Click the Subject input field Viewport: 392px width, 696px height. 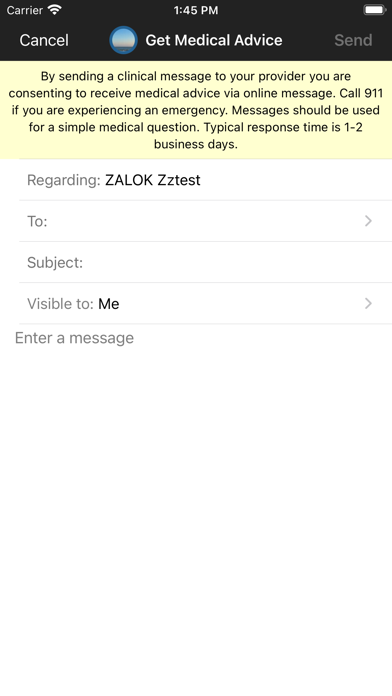pyautogui.click(x=205, y=262)
